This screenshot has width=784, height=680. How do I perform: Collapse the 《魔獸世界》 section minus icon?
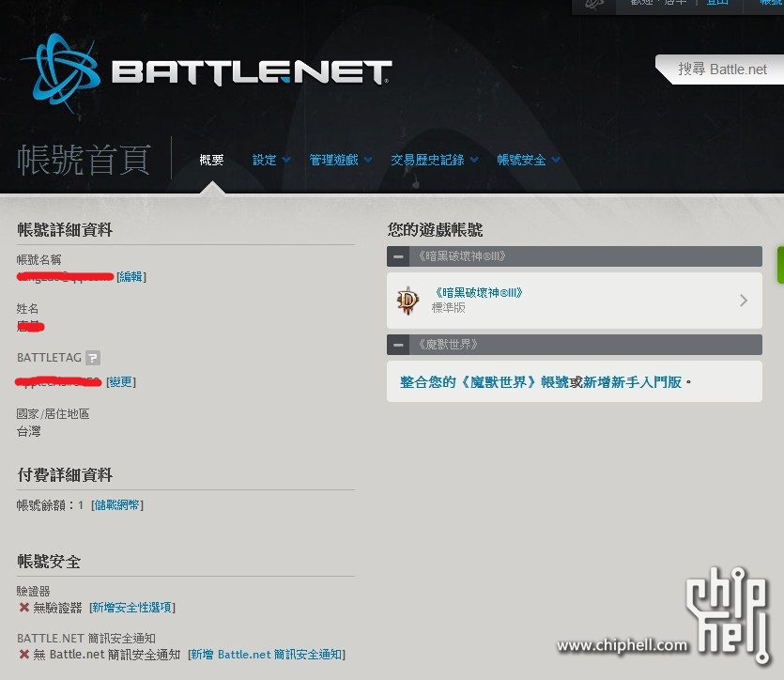[398, 345]
